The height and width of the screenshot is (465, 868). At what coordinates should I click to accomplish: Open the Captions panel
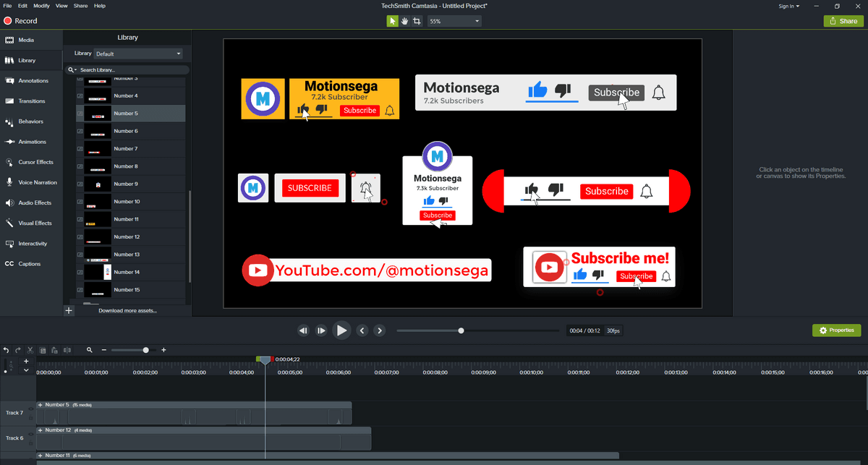[31, 264]
